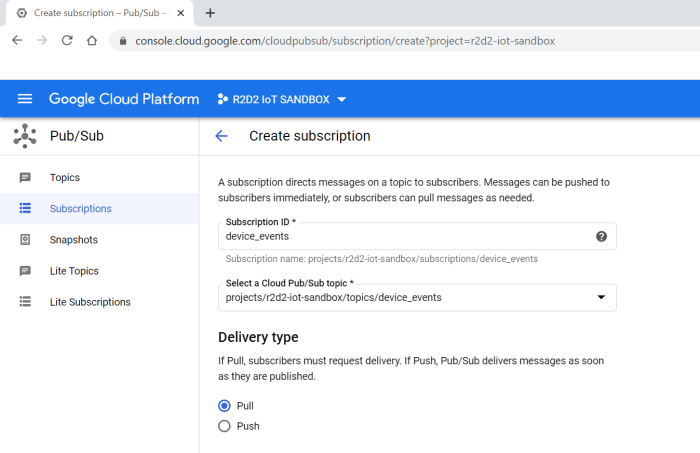Click the Create subscription page title

(310, 136)
